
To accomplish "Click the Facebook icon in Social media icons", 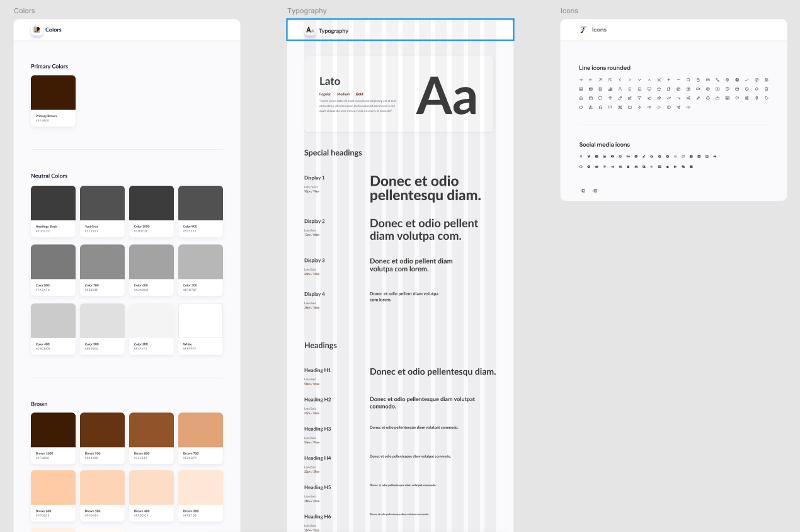I will [x=581, y=156].
